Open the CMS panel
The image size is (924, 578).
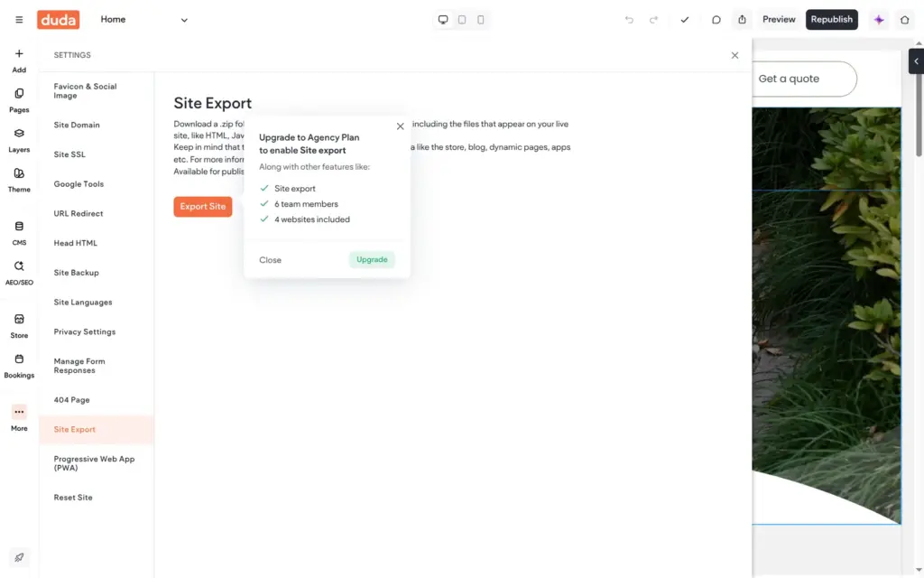coord(19,234)
